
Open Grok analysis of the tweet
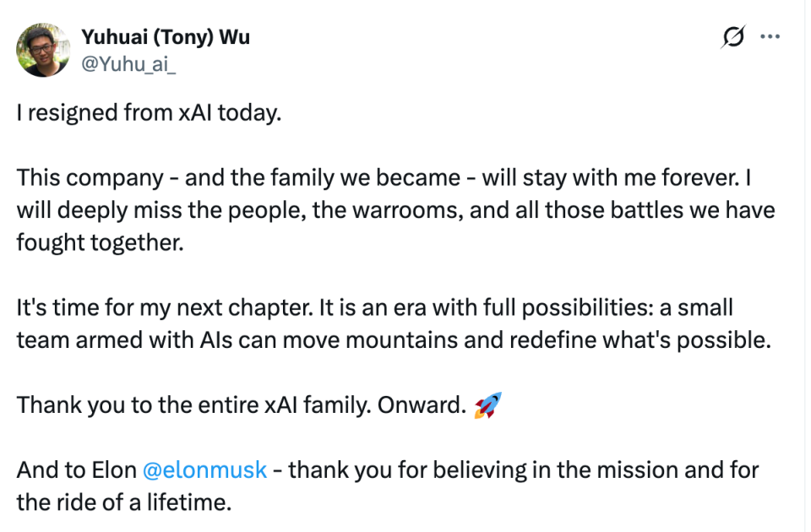pyautogui.click(x=733, y=35)
